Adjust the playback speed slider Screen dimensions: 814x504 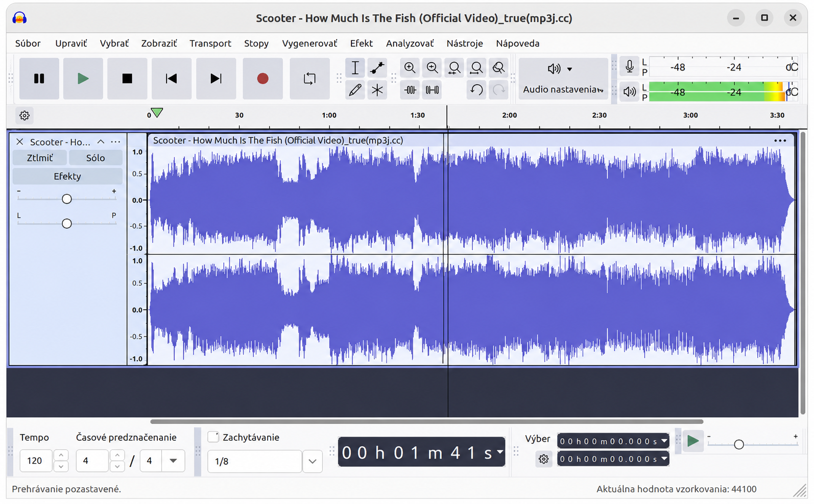[752, 444]
